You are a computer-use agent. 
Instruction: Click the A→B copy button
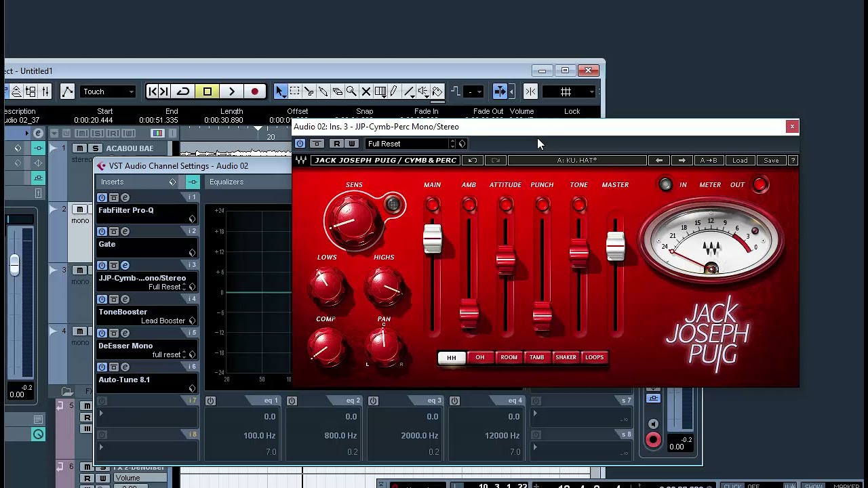(x=708, y=161)
